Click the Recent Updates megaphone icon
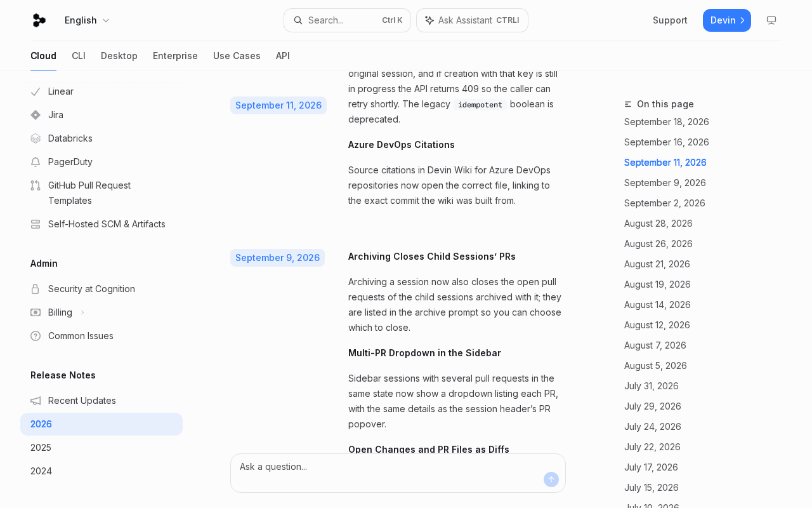Screen dimensions: 812x508 [36, 401]
